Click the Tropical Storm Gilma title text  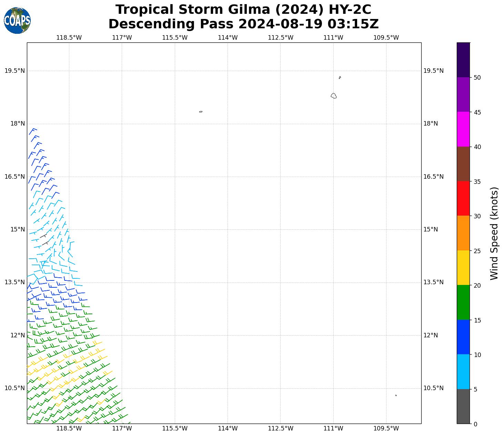pos(243,10)
